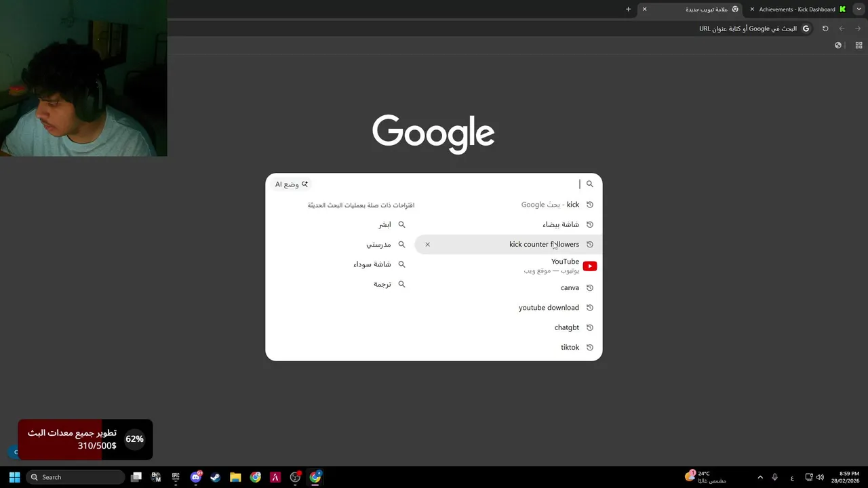Viewport: 868px width, 488px height.
Task: Open Steam from the taskbar
Action: (216, 477)
